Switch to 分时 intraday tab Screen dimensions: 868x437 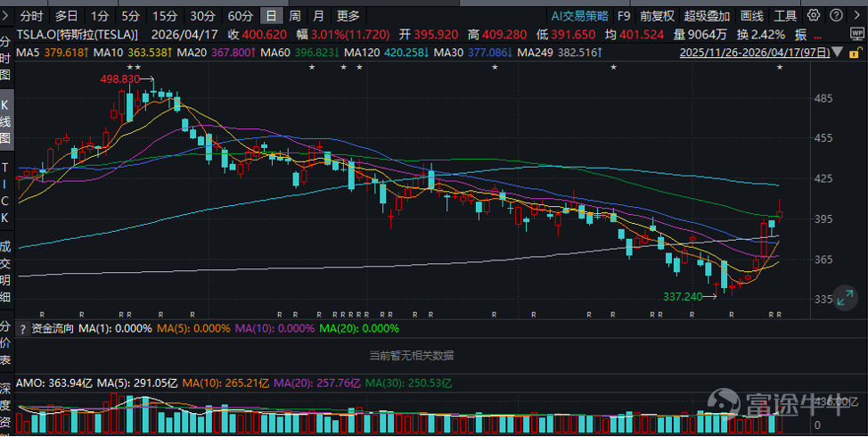31,16
